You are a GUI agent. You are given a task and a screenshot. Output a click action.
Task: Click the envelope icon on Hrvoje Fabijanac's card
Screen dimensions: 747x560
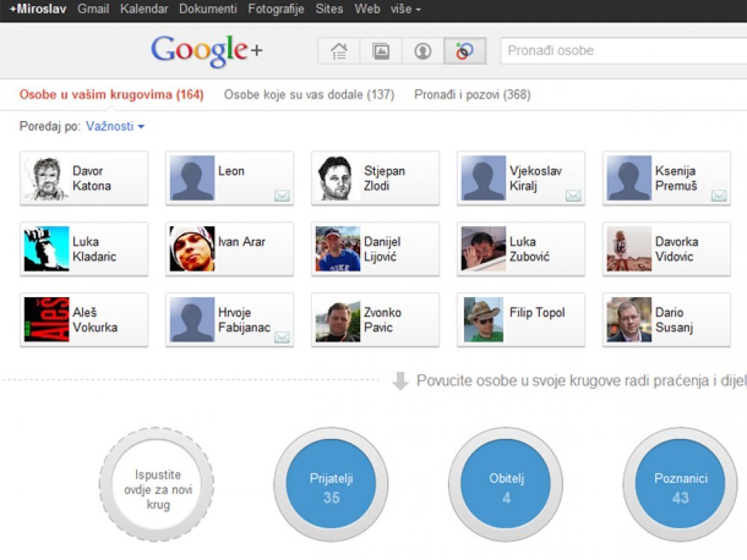pyautogui.click(x=282, y=337)
